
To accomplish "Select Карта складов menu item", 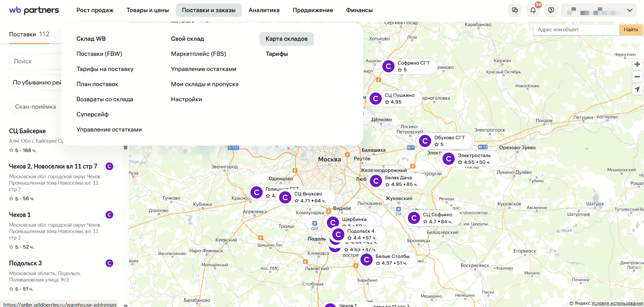I will (286, 39).
